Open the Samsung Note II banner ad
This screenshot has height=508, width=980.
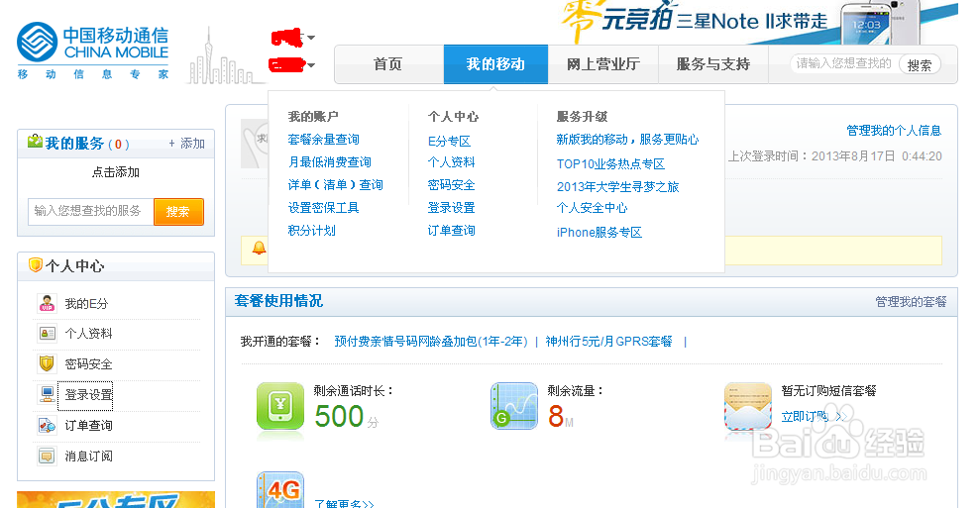click(758, 22)
